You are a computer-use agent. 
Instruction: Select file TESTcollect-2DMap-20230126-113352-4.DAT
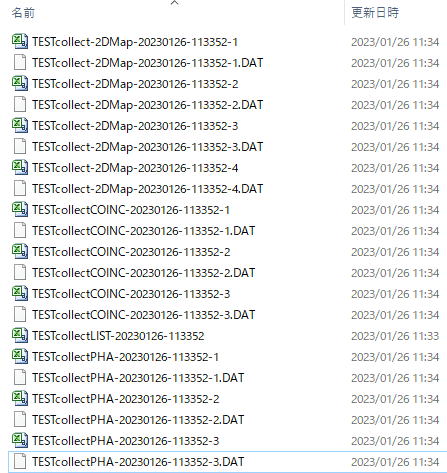[x=147, y=189]
